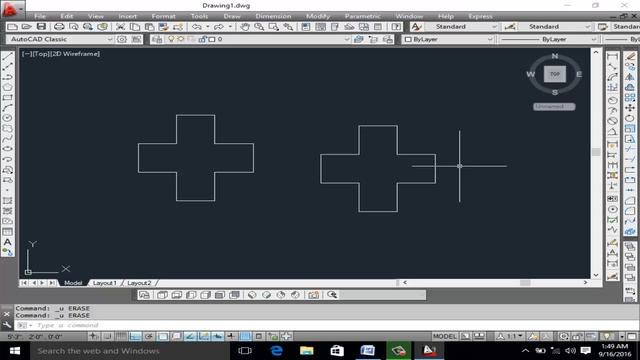Open the File menu
Screen dimensions: 640x360
click(40, 16)
